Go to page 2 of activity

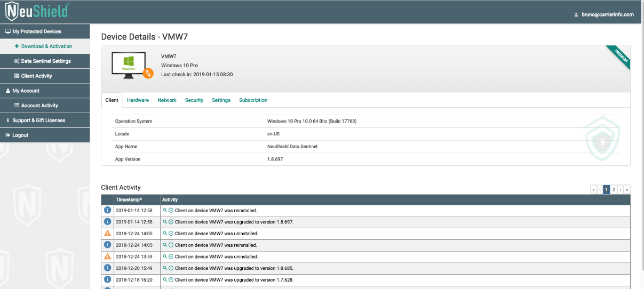click(x=614, y=189)
